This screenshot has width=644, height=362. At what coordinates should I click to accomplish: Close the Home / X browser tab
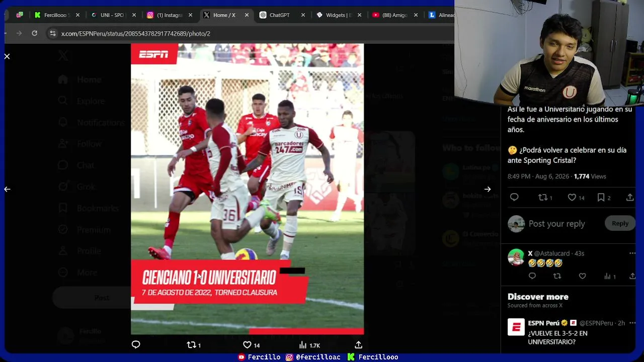(247, 15)
